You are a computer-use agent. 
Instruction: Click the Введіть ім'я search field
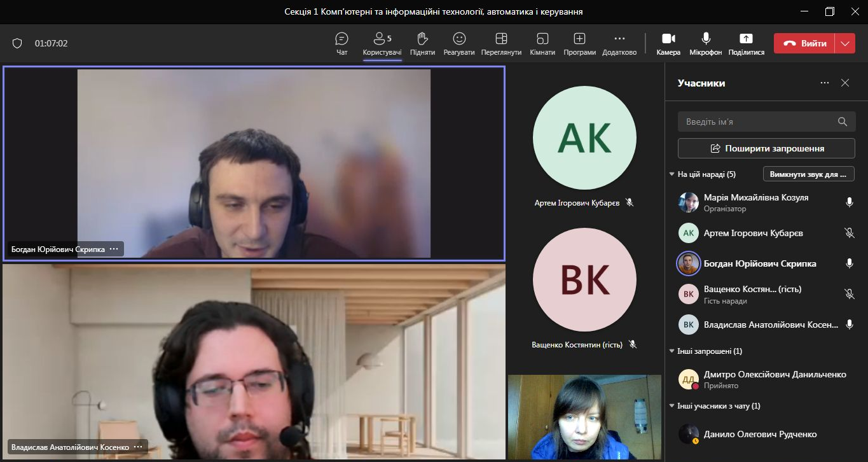[760, 122]
